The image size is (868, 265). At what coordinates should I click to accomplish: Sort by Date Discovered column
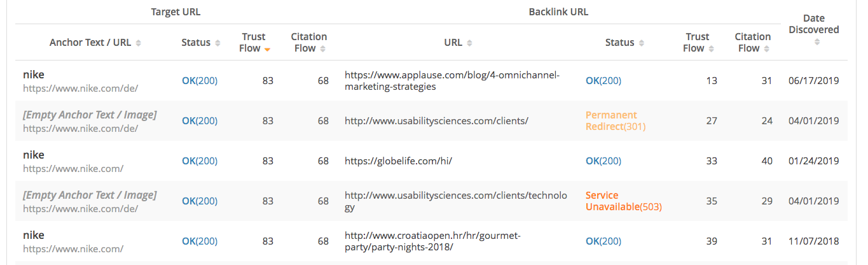[816, 42]
